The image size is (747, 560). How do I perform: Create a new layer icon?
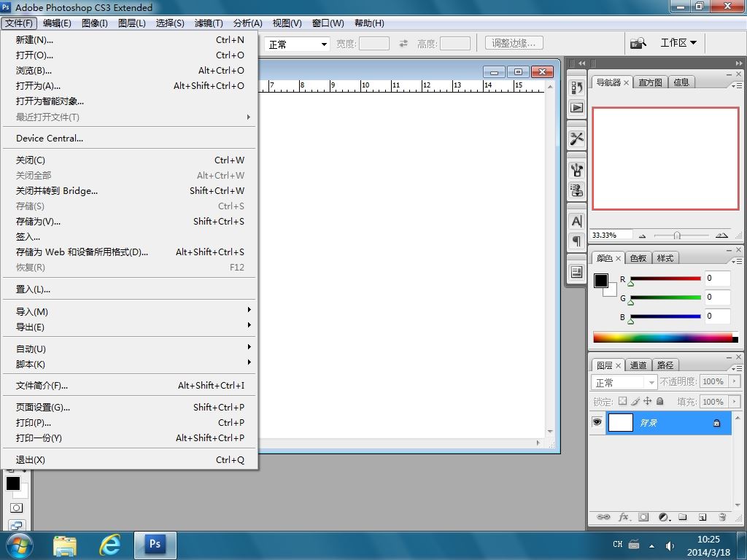pos(703,517)
